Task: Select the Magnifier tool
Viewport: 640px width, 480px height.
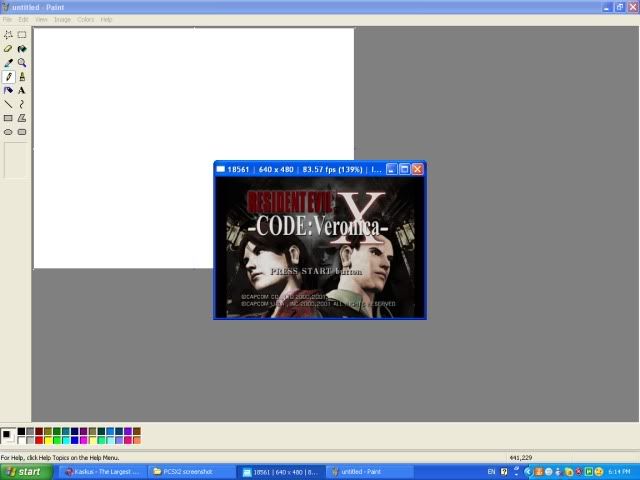Action: (x=22, y=62)
